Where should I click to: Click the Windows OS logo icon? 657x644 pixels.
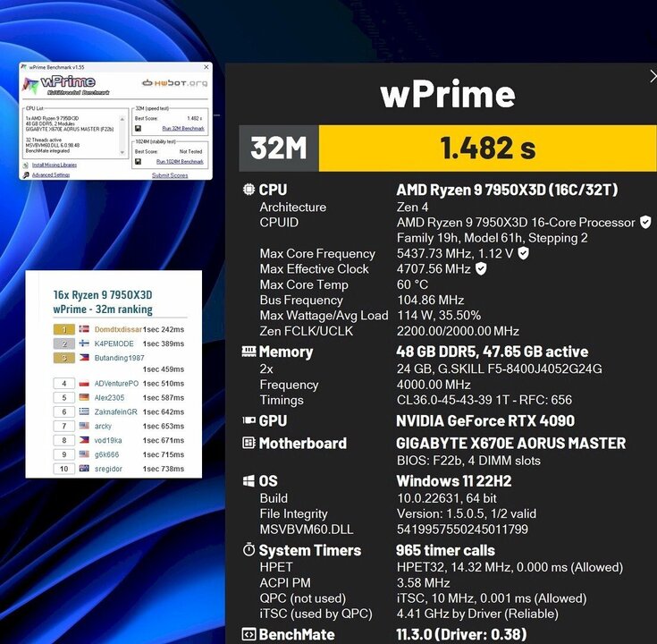tap(248, 481)
